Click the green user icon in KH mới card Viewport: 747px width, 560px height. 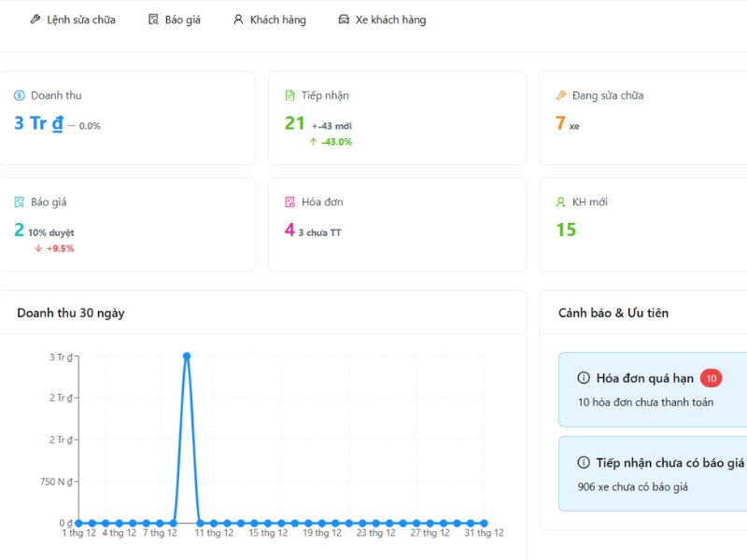point(561,202)
